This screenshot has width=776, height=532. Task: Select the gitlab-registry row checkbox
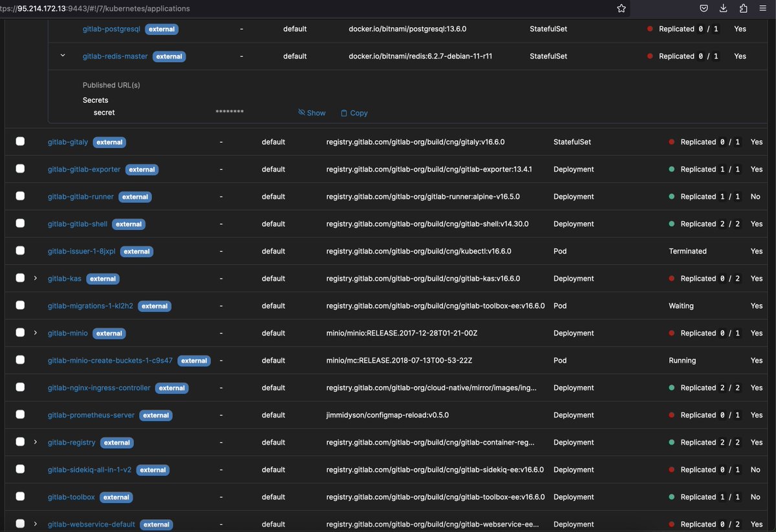pyautogui.click(x=20, y=442)
